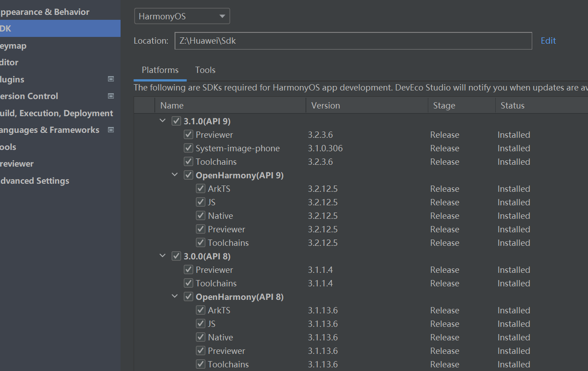
Task: Uncheck the 3.1.0(API 9) checkbox
Action: click(x=176, y=121)
